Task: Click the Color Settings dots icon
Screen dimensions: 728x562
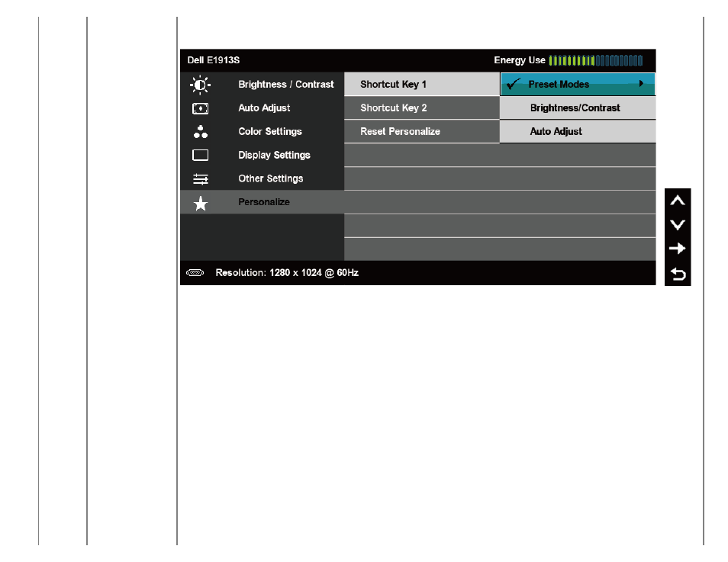Action: (200, 132)
